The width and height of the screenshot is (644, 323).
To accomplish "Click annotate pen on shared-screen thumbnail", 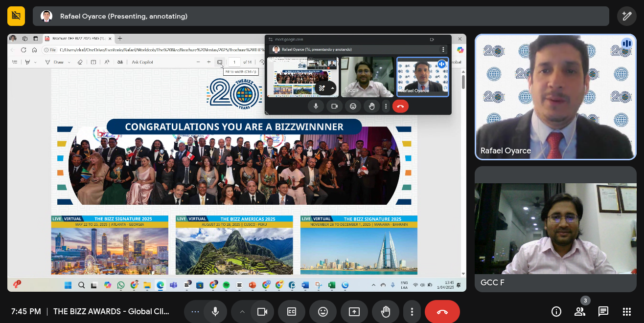I will coord(322,88).
